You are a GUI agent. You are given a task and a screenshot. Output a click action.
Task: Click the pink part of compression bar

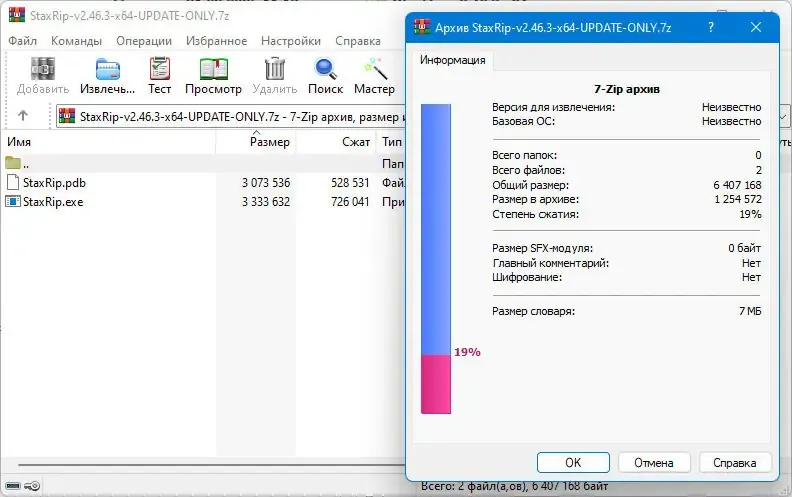pyautogui.click(x=436, y=384)
